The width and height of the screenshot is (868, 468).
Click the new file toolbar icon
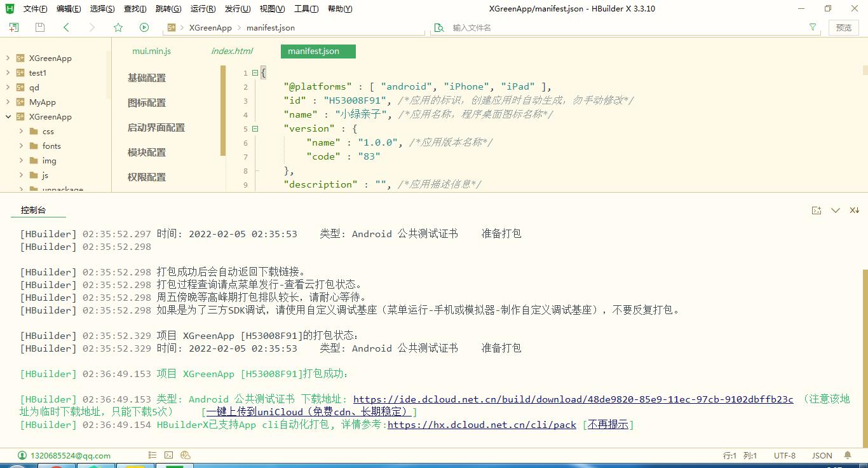[x=14, y=27]
